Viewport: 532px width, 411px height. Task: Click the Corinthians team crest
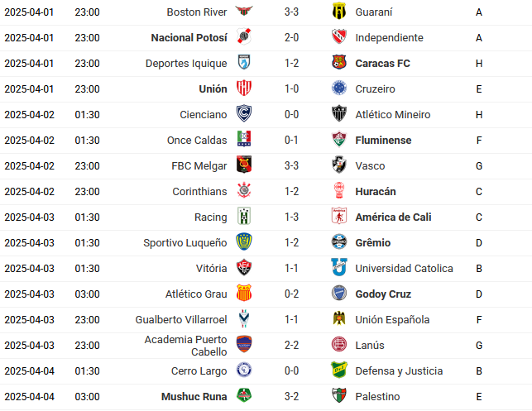[x=243, y=192]
